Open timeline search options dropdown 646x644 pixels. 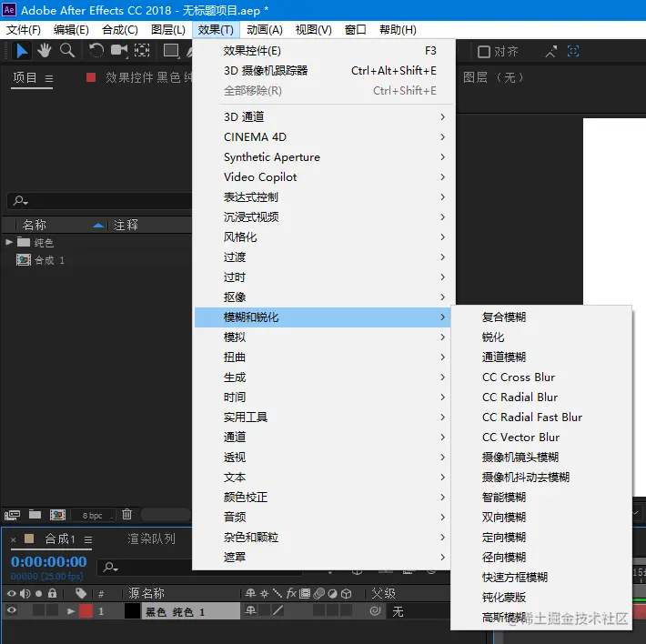coord(110,568)
